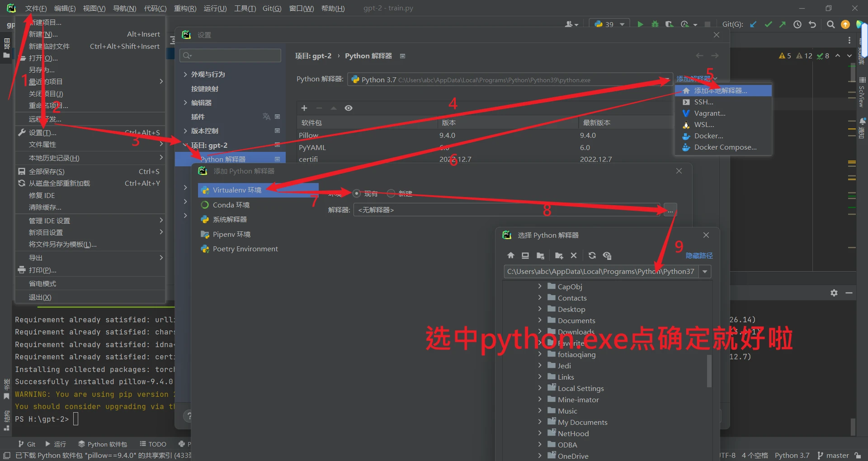Click the settings search input field
Screen dimensions: 868x461
tap(231, 56)
